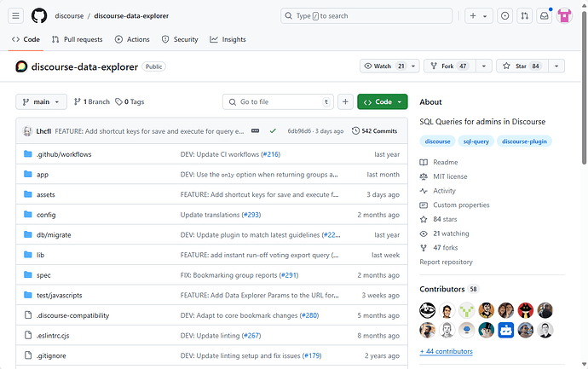Focus the Type to search field
Image resolution: width=588 pixels, height=369 pixels.
[366, 15]
